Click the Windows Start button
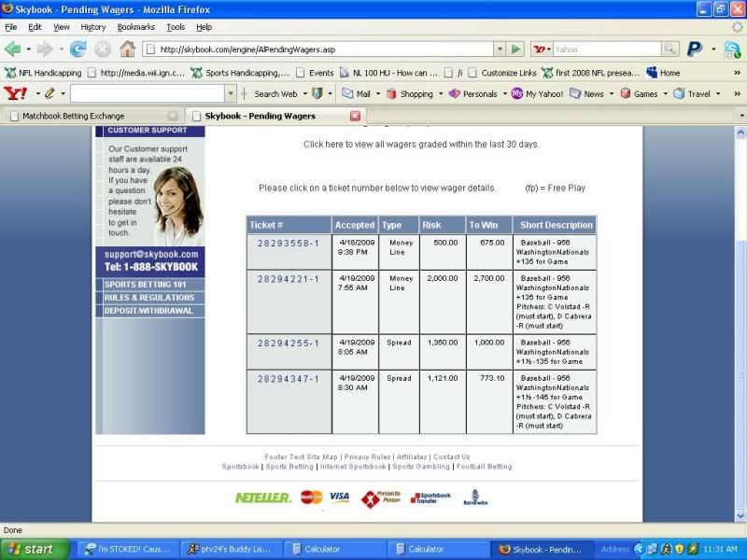Viewport: 747px width, 560px height. [35, 549]
